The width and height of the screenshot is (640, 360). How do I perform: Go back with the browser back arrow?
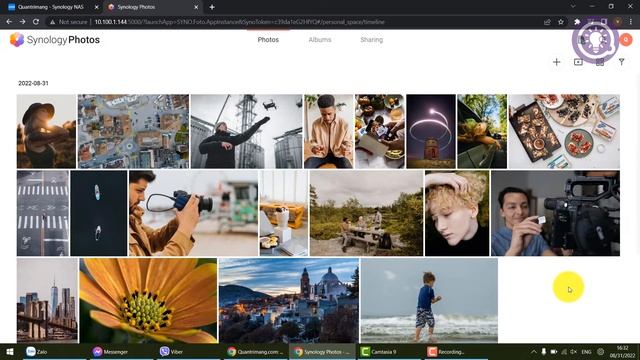coord(9,22)
